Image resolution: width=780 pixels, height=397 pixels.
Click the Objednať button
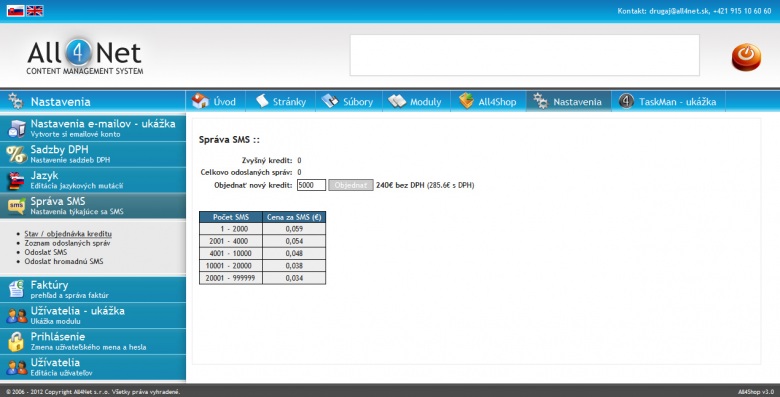(x=351, y=185)
